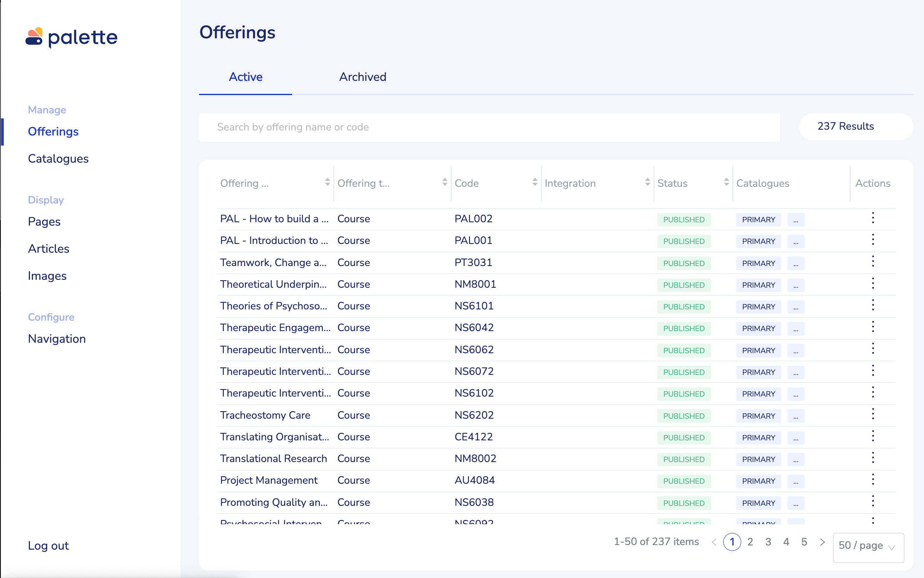Click sort arrows on Offering name column

click(x=327, y=182)
